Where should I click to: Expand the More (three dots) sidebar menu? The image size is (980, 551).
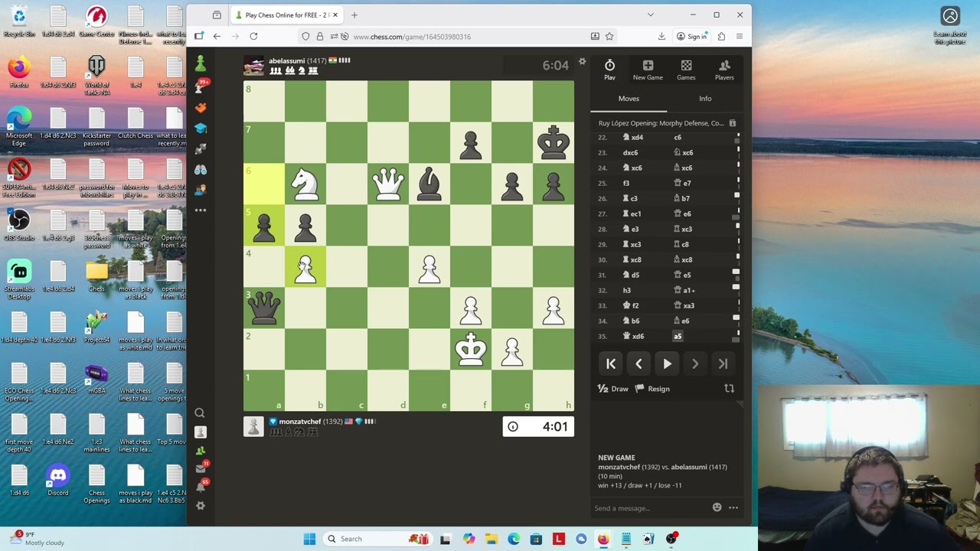201,210
